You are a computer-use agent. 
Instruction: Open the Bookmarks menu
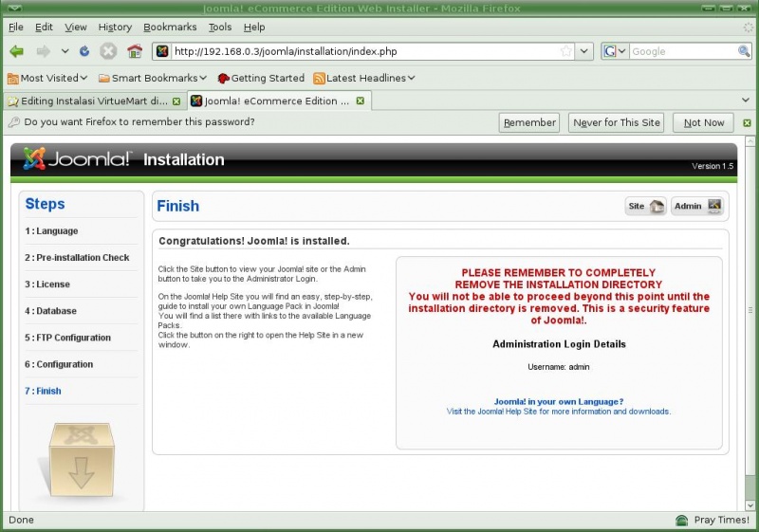point(169,28)
